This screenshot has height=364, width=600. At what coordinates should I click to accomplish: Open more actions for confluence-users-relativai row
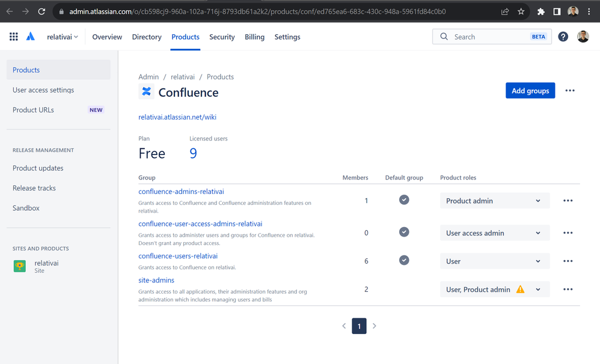pyautogui.click(x=568, y=261)
